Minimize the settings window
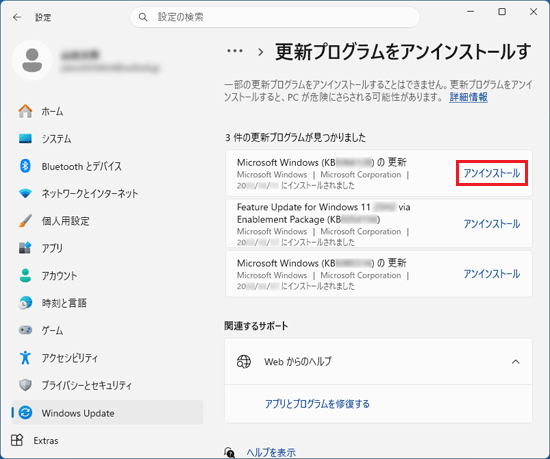Screen dimensions: 550x459 click(x=470, y=12)
